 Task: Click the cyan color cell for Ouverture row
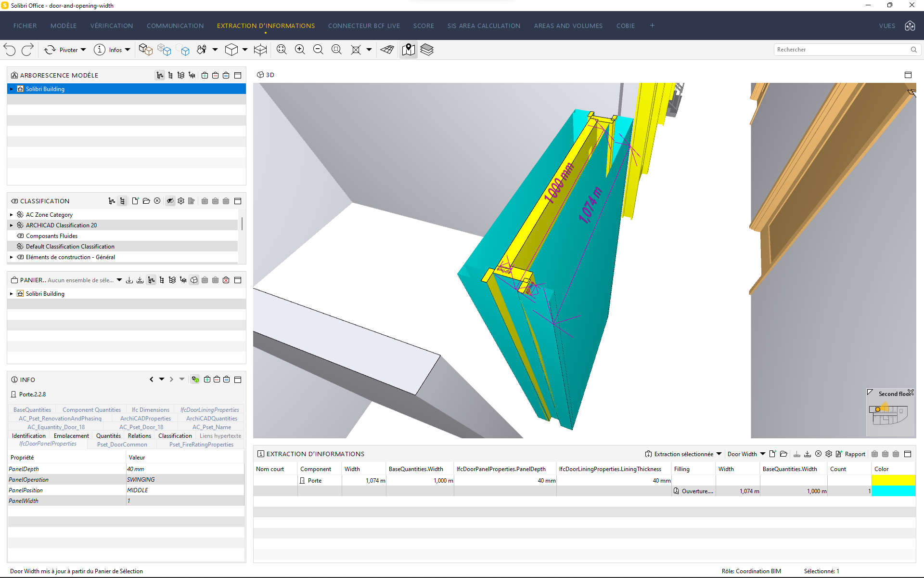tap(893, 491)
